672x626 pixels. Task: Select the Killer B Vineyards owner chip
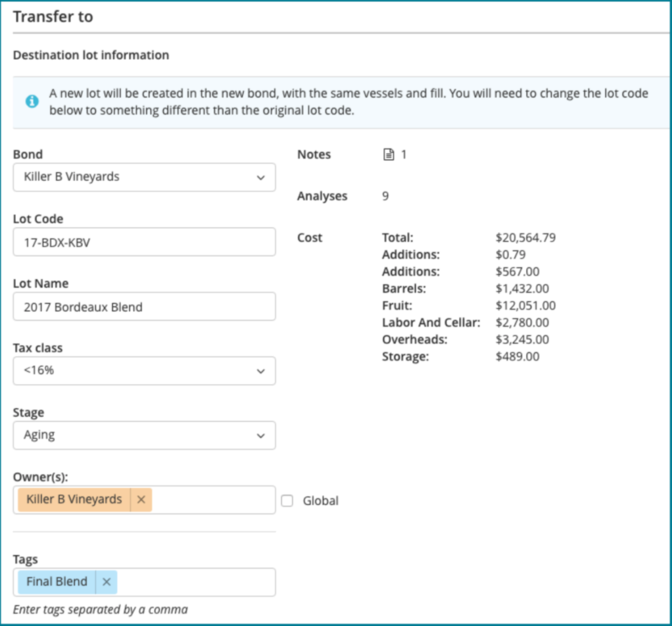point(74,500)
